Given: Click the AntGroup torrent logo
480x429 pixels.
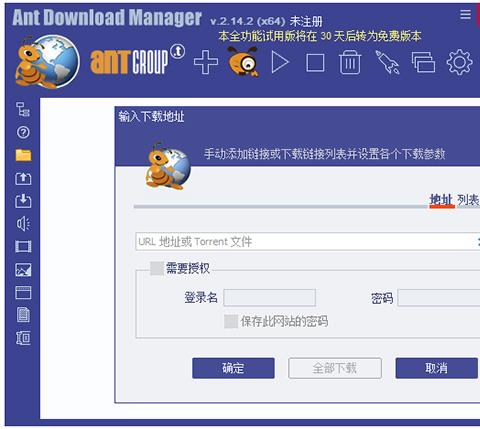Looking at the screenshot, I should point(137,59).
